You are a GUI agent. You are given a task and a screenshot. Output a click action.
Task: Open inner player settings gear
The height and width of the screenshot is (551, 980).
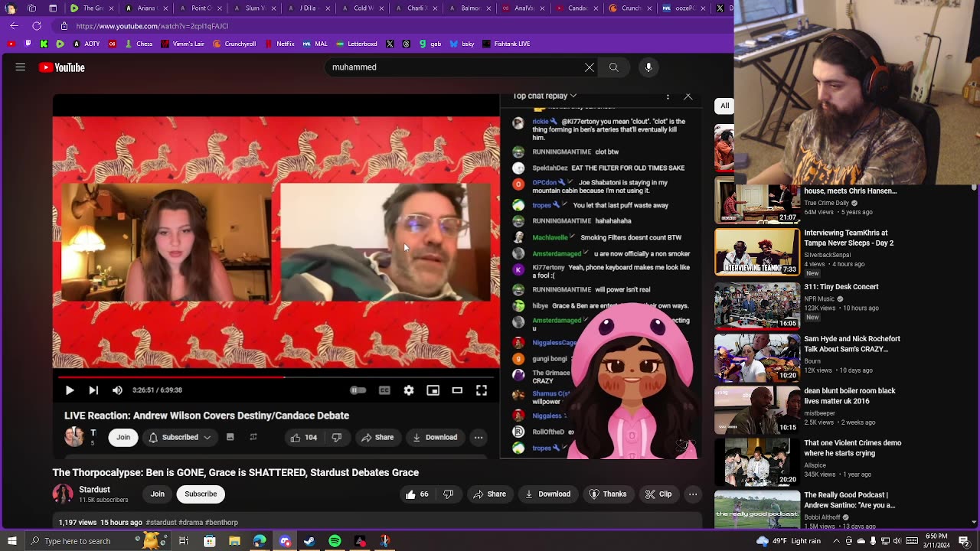pos(409,390)
